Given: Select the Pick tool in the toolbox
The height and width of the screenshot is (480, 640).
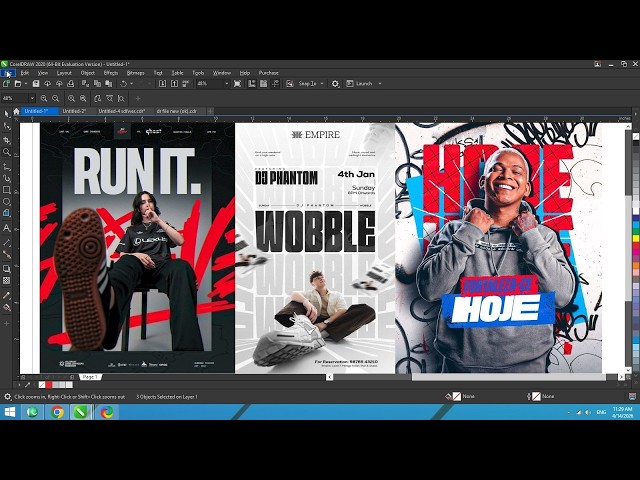Looking at the screenshot, I should 7,114.
